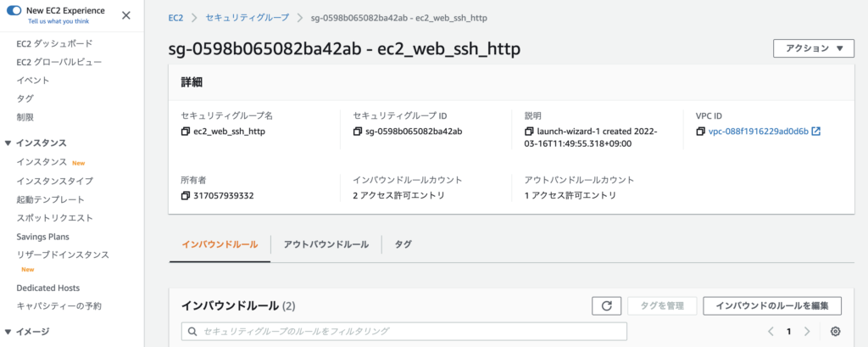Screen dimensions: 868x347
Task: Copy the owner ID 317057939332 icon
Action: click(185, 196)
